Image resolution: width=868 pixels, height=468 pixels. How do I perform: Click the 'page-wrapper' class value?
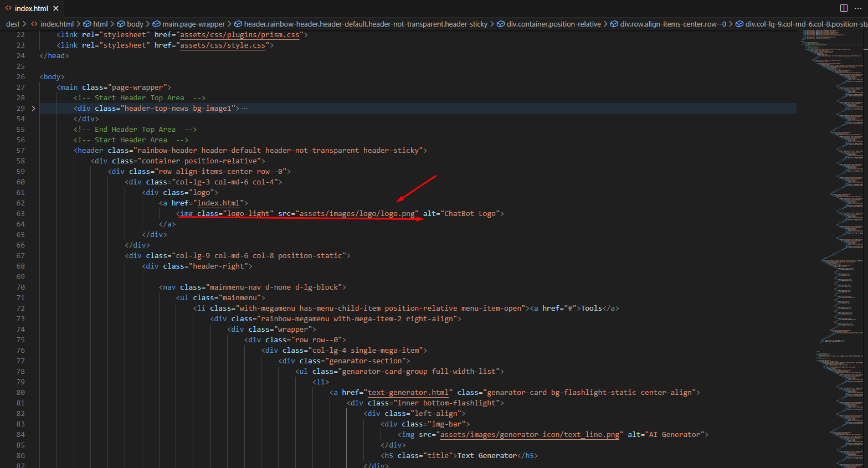pyautogui.click(x=137, y=88)
